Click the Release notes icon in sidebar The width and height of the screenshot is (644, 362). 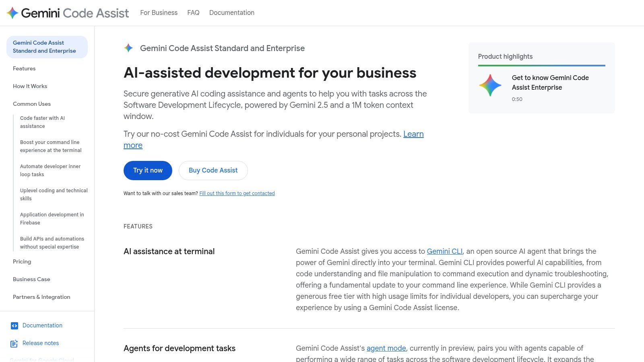pos(14,343)
